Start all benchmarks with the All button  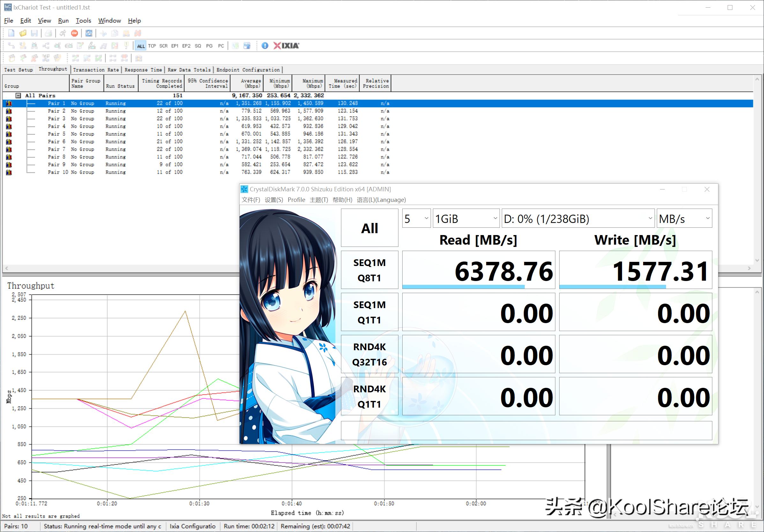point(369,228)
